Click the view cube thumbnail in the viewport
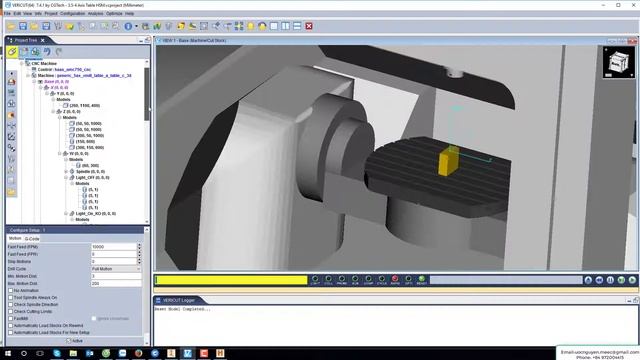640x360 pixels. tap(619, 62)
